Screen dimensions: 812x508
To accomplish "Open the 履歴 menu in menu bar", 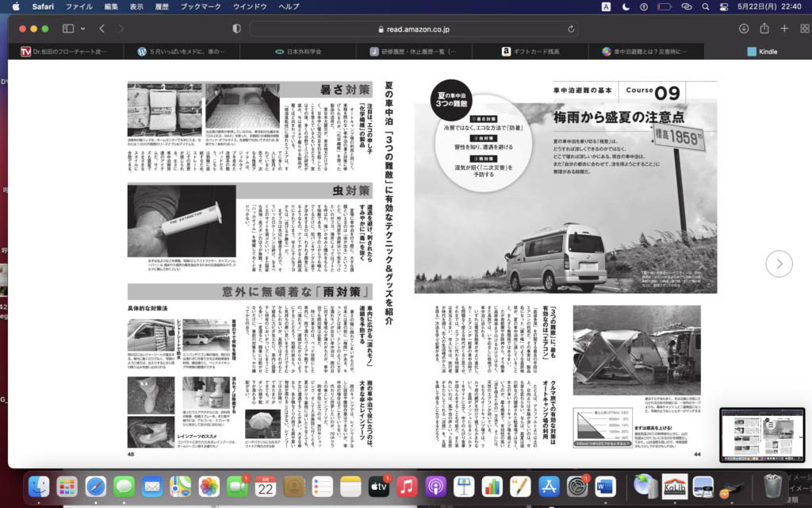I will pos(163,6).
